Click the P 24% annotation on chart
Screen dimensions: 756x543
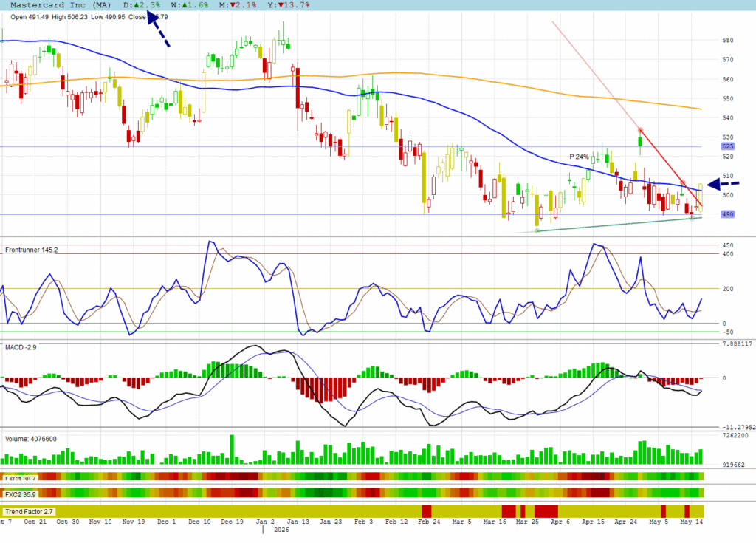click(579, 157)
